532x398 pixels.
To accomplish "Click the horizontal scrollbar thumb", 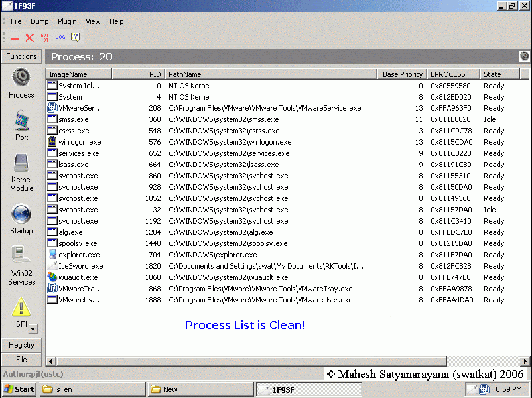I will click(251, 361).
